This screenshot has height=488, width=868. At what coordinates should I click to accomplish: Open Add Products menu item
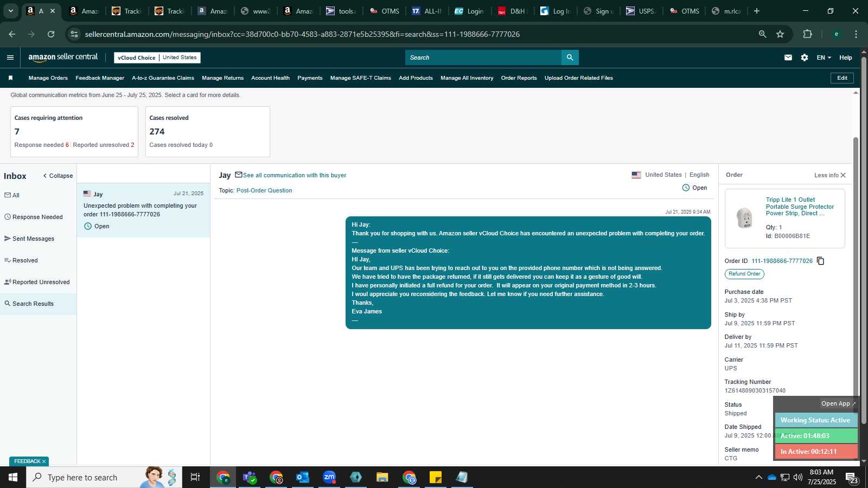[x=416, y=78]
